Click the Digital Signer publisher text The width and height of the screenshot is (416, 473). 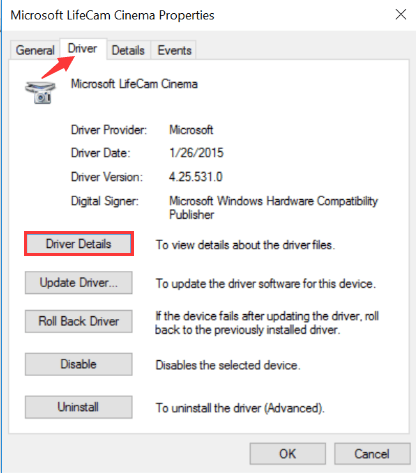[273, 208]
